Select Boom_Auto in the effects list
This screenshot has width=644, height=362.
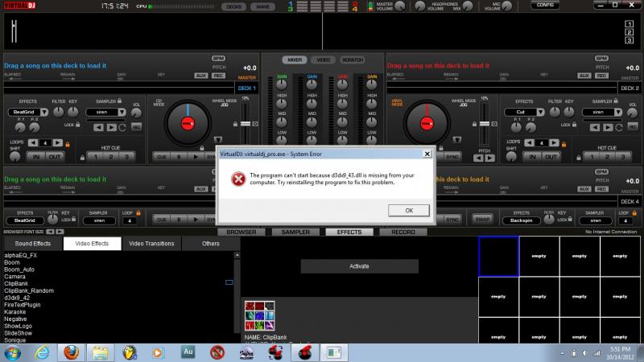tap(19, 269)
